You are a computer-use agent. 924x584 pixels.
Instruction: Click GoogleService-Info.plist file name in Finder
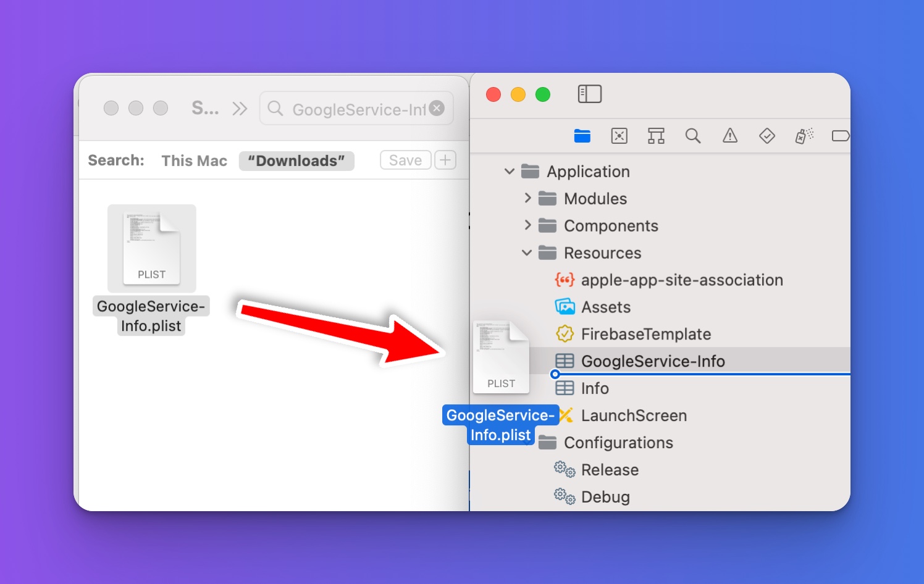point(151,316)
